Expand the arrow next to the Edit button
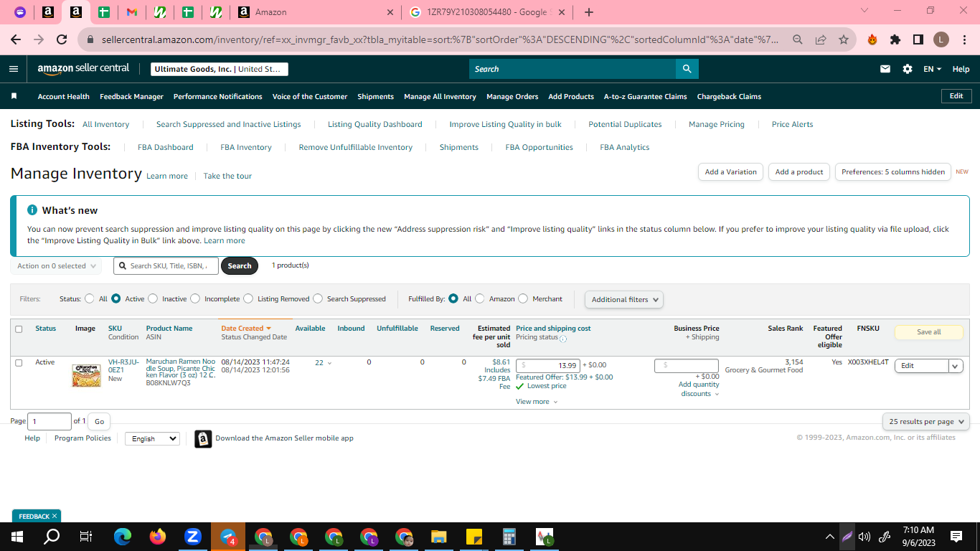This screenshot has width=980, height=551. click(x=956, y=366)
